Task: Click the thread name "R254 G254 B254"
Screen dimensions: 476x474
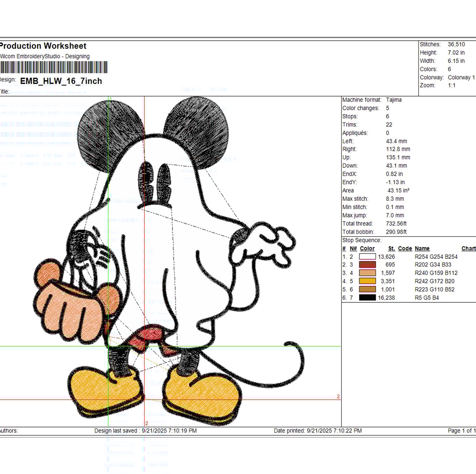Action: 436,257
